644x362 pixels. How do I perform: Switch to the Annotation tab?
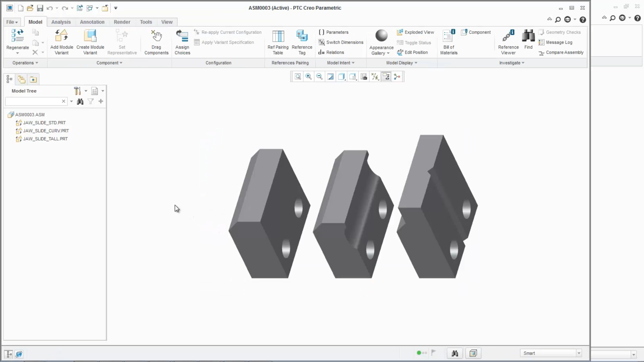92,22
